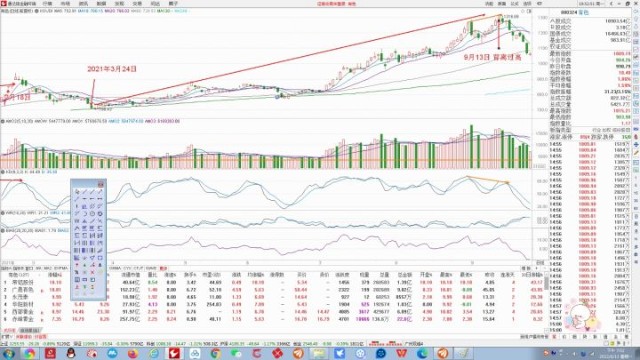The image size is (640, 360).
Task: Toggle the KDJ indicator panel circle
Action: pyautogui.click(x=3, y=172)
